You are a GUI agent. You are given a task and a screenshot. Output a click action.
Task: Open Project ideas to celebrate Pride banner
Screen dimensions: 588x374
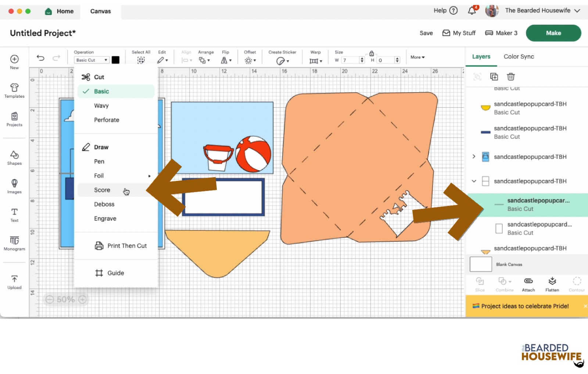(x=525, y=306)
